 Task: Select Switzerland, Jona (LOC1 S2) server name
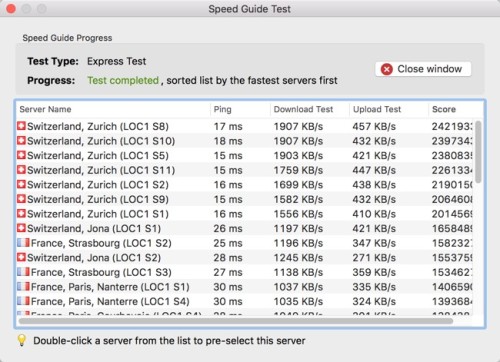click(x=94, y=258)
